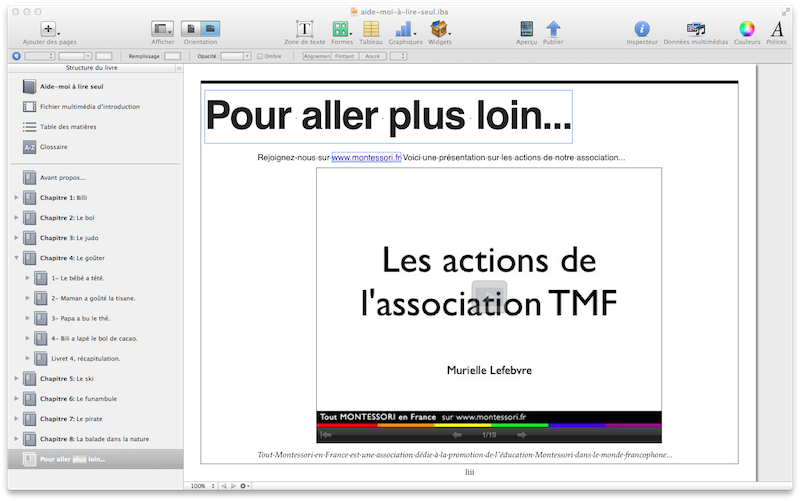Open the Graphiques chart menu
The image size is (800, 501).
click(x=405, y=29)
